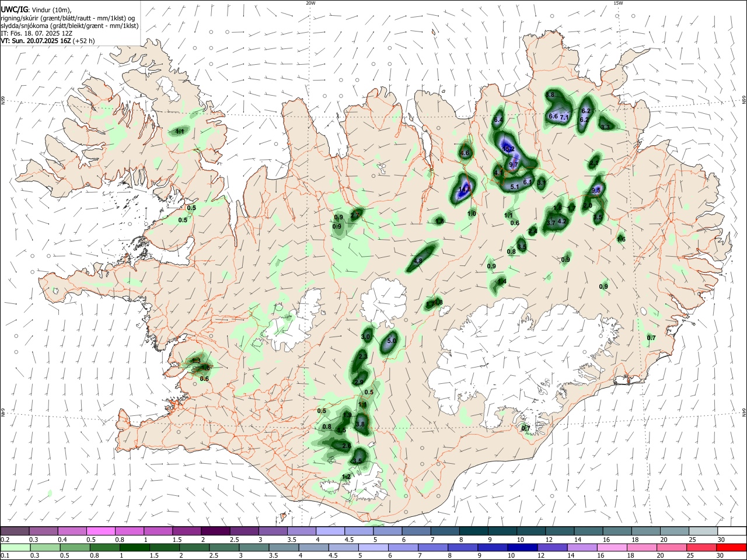Viewport: 747px width, 560px height.
Task: Select the 'rigning/skúrir' legend description line
Action: point(68,18)
